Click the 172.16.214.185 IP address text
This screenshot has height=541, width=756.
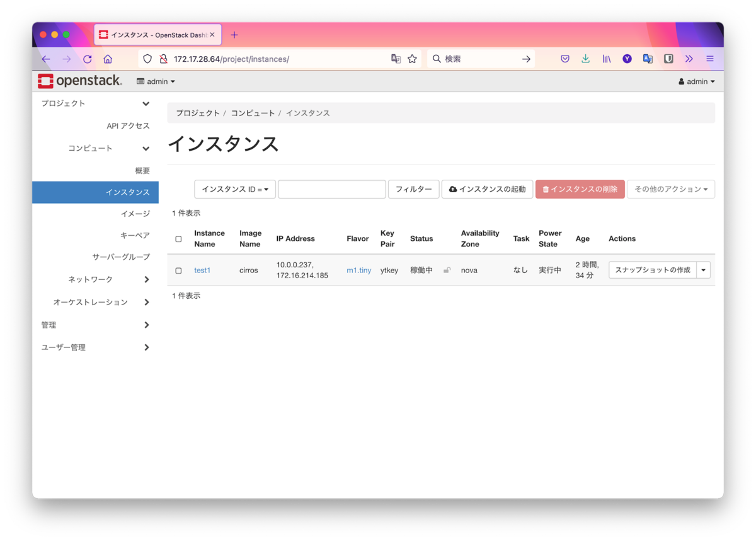(x=302, y=276)
